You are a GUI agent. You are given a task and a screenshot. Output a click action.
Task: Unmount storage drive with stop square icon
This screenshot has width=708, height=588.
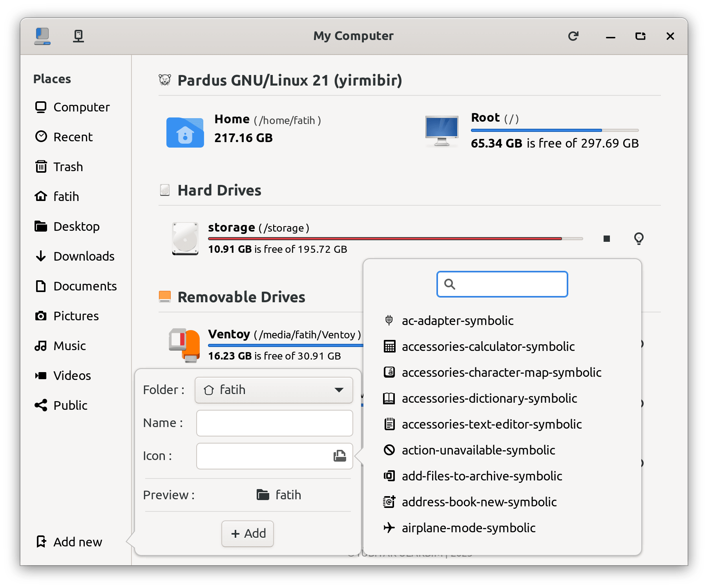pos(607,239)
